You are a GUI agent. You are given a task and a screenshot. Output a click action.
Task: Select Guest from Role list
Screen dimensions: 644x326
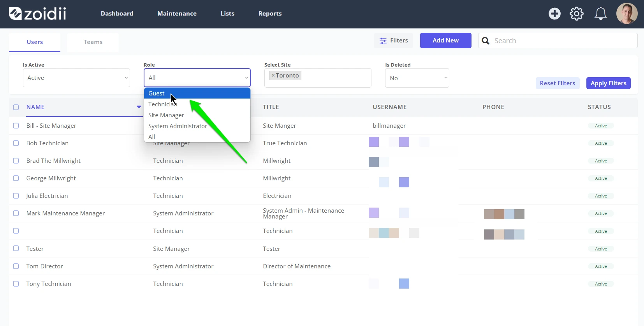(197, 93)
